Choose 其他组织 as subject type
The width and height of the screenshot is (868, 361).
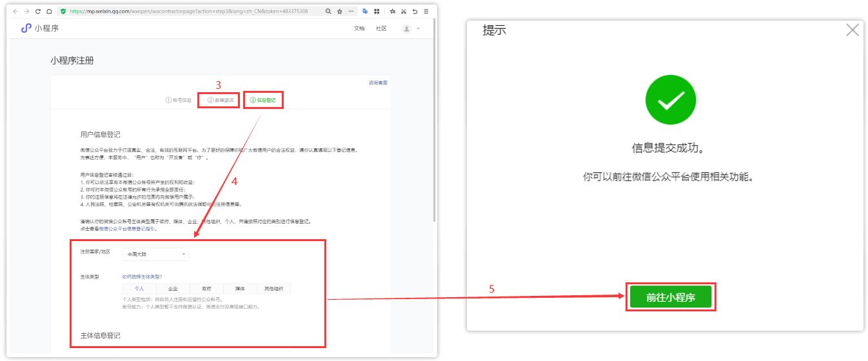coord(273,289)
